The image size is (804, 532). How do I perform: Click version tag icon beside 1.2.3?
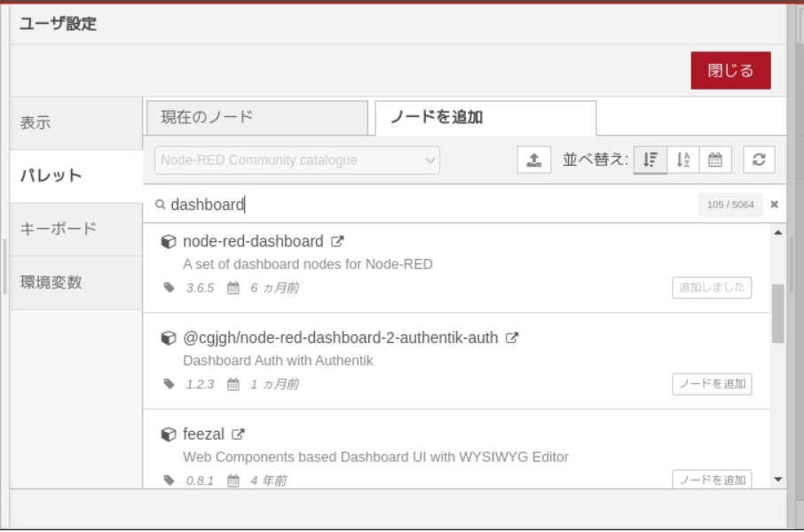pos(169,384)
